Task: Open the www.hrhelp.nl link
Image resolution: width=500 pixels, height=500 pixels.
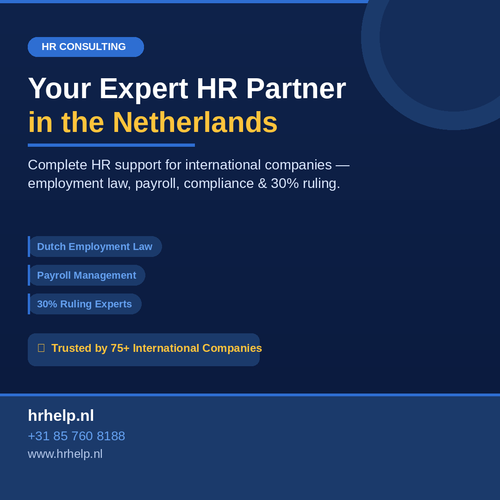Action: pos(65,454)
